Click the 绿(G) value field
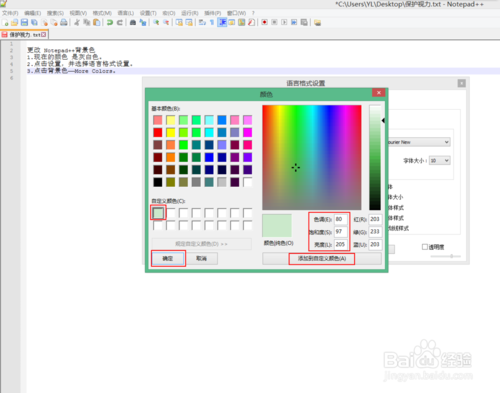500x393 pixels. [x=375, y=232]
